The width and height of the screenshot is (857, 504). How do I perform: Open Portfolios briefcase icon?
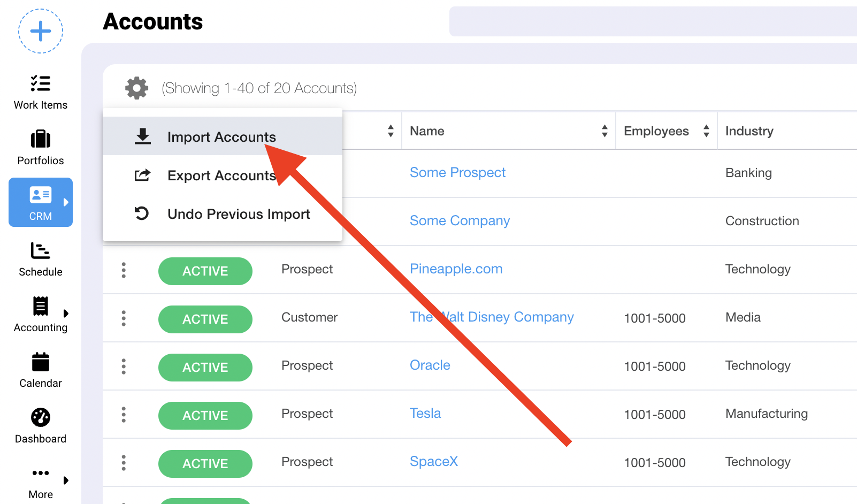(x=41, y=140)
